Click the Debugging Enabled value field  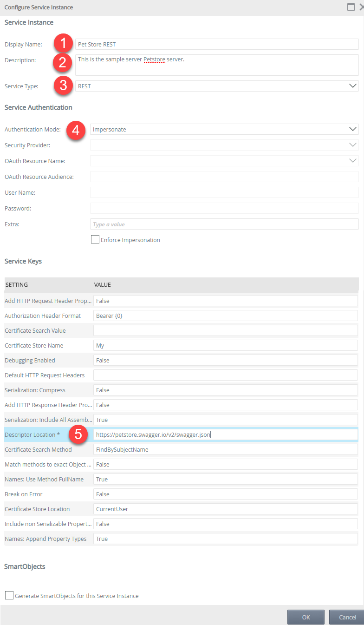pos(225,360)
